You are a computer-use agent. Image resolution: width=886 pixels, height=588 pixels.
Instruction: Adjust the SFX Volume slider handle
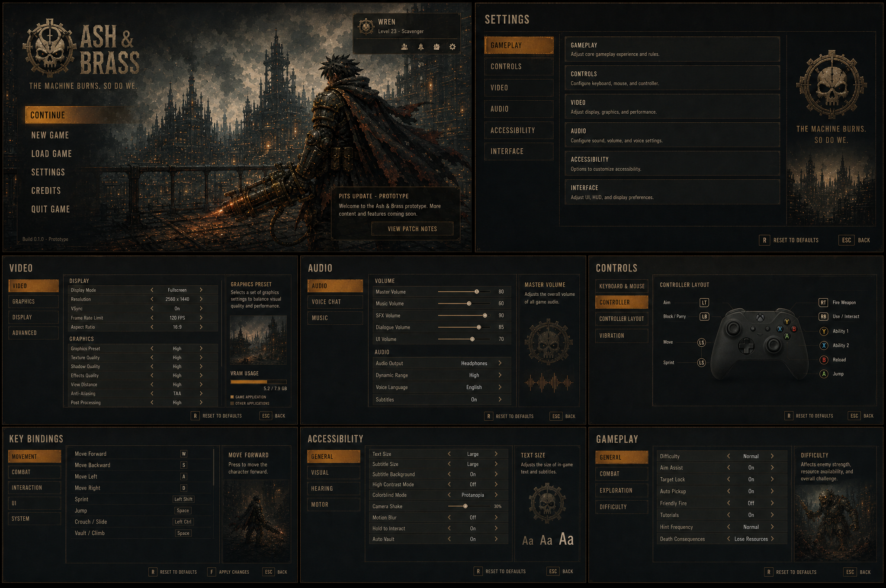pyautogui.click(x=485, y=316)
